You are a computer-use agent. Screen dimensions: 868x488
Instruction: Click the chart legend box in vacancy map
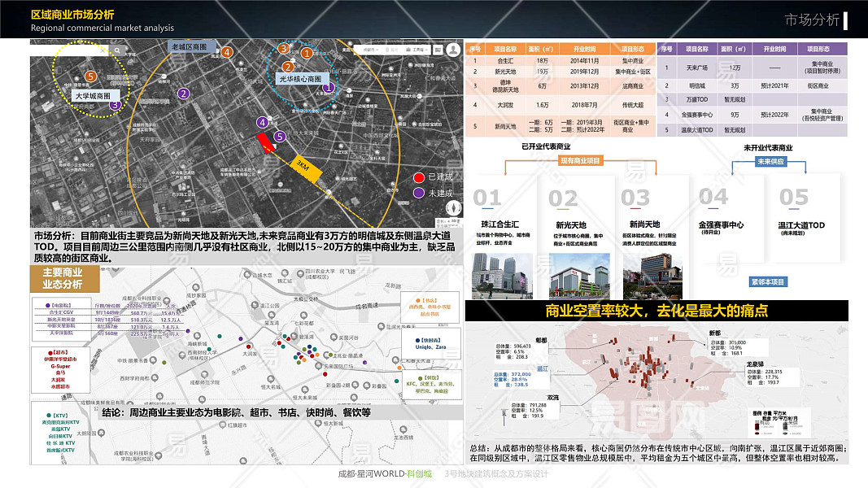tap(781, 423)
